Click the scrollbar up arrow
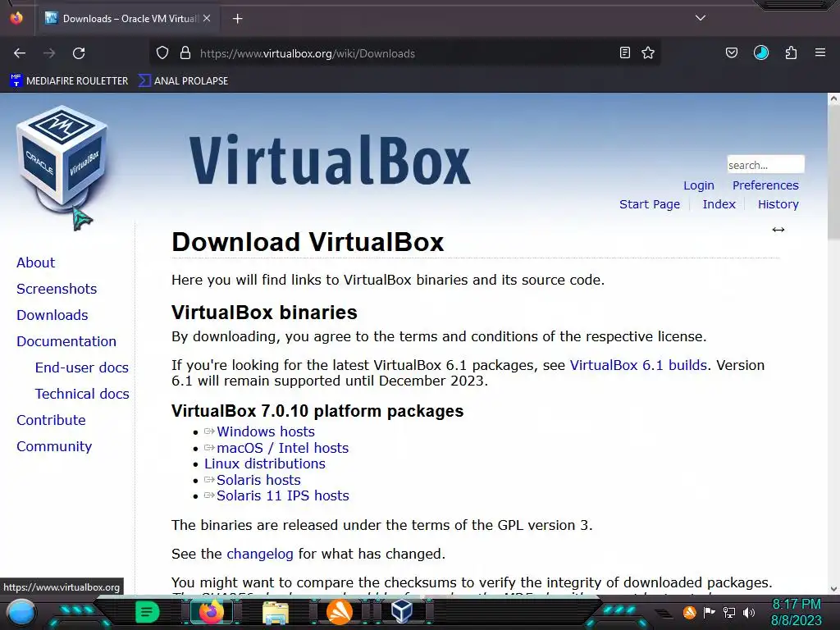This screenshot has width=840, height=630. pos(833,98)
